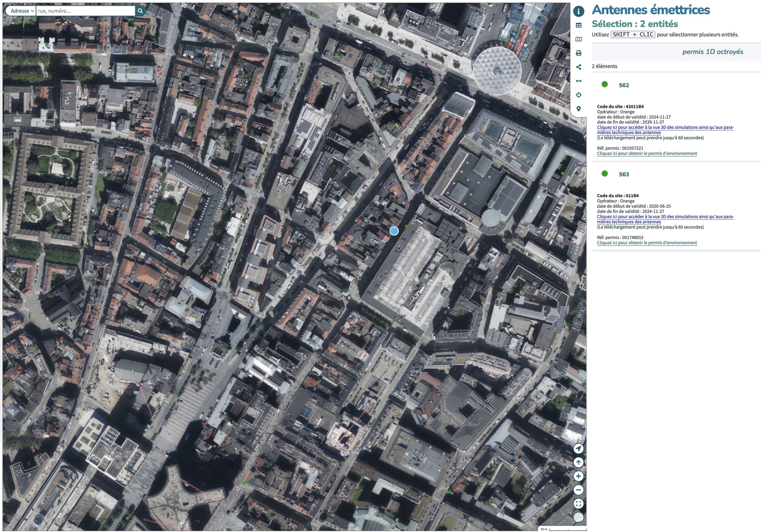
Task: Click the print map icon
Action: pos(578,53)
